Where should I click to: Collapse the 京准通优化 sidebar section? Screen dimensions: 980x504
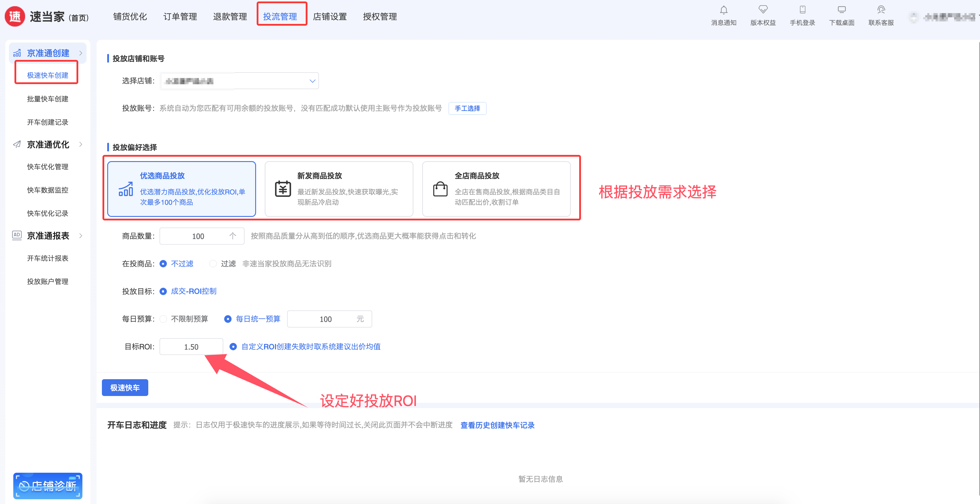[x=48, y=144]
